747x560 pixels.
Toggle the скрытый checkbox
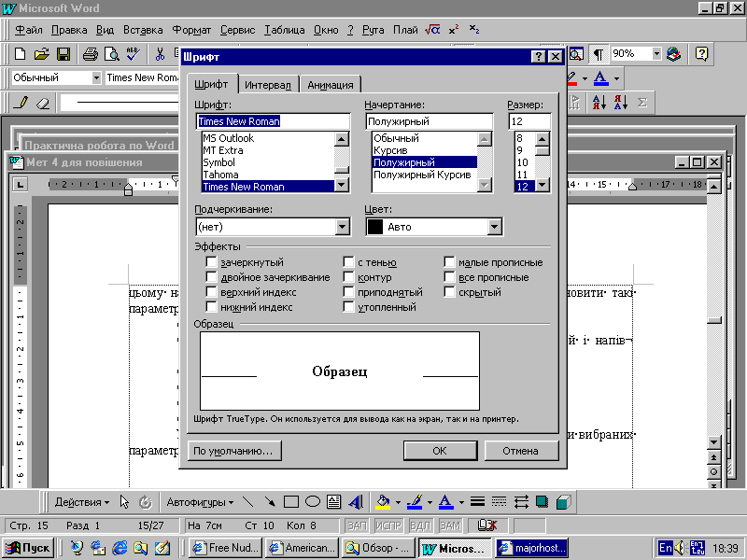(449, 292)
